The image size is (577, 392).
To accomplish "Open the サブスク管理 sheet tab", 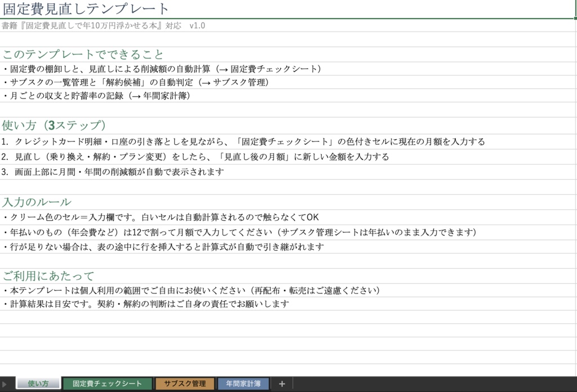I will (x=185, y=384).
